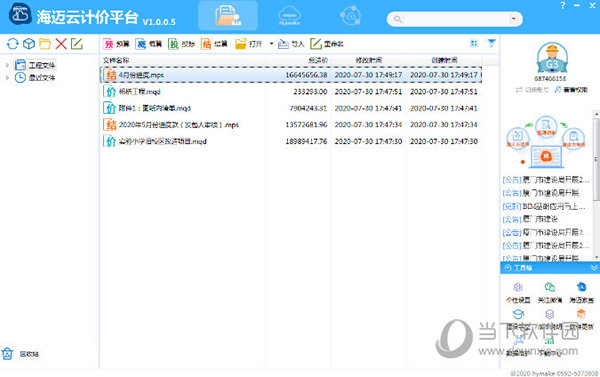
Task: Create a new 结算 settlement file
Action: 214,44
